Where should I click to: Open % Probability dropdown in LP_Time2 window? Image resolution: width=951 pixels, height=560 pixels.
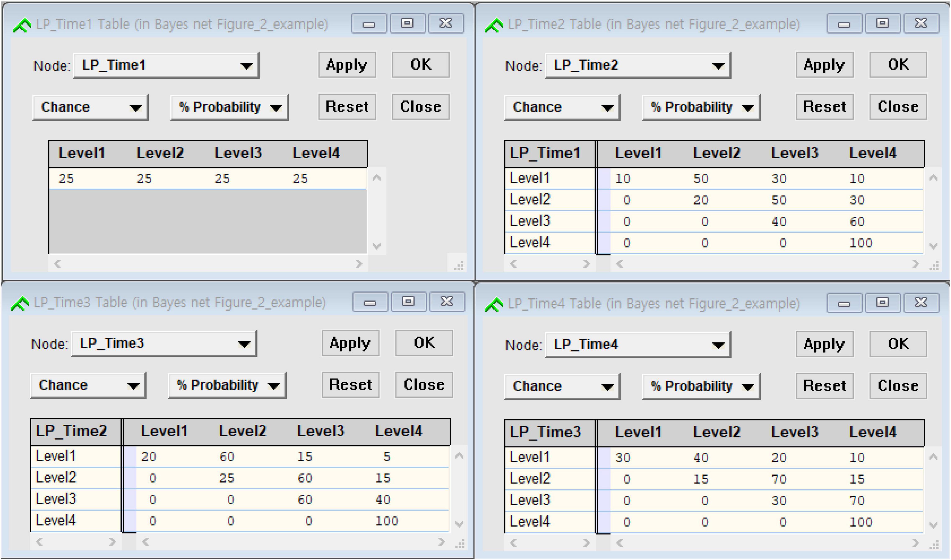pos(701,108)
